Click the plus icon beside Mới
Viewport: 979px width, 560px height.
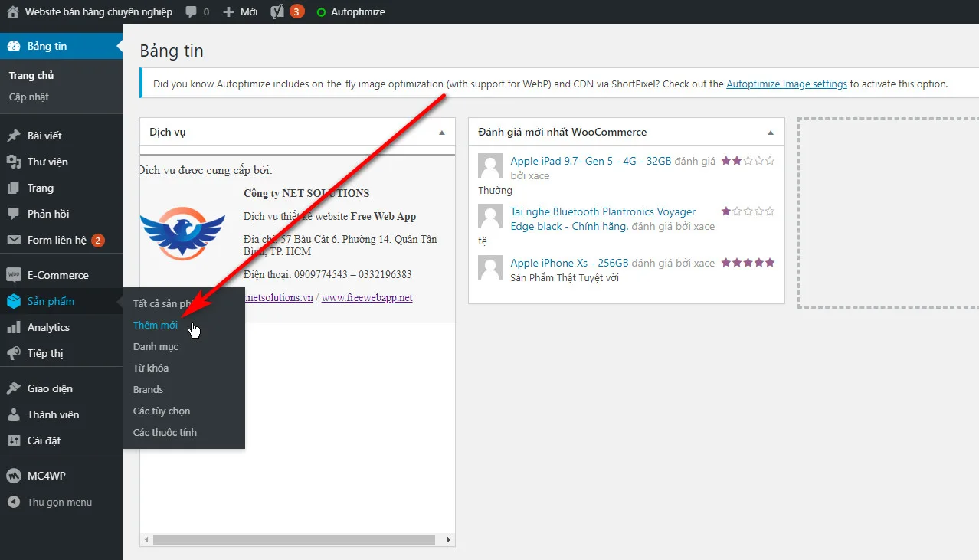[228, 11]
